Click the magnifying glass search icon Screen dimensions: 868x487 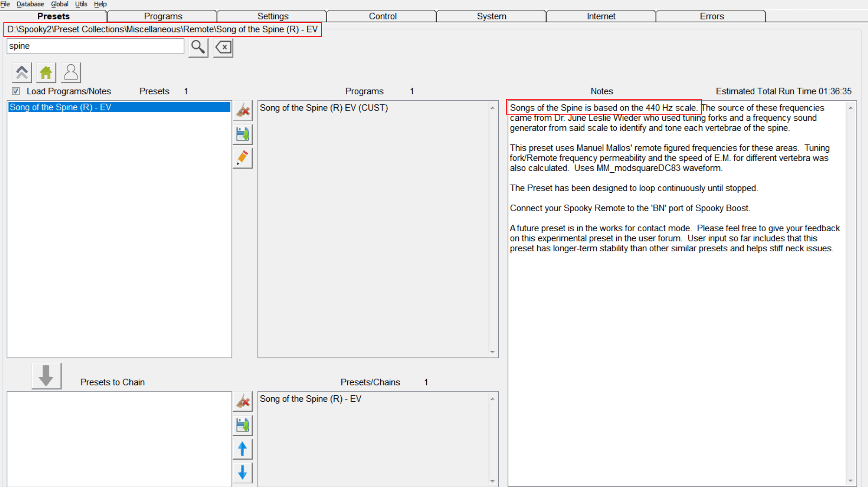pyautogui.click(x=198, y=48)
